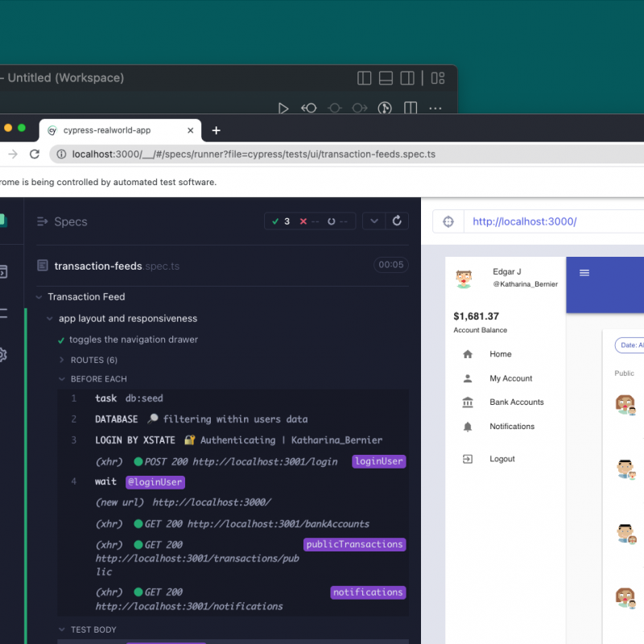The width and height of the screenshot is (644, 644).
Task: Expand the ROUTES (6) section
Action: pos(93,360)
